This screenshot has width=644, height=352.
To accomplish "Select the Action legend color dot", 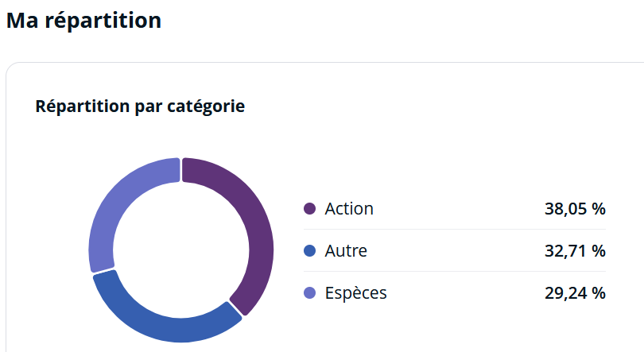I will pos(310,209).
